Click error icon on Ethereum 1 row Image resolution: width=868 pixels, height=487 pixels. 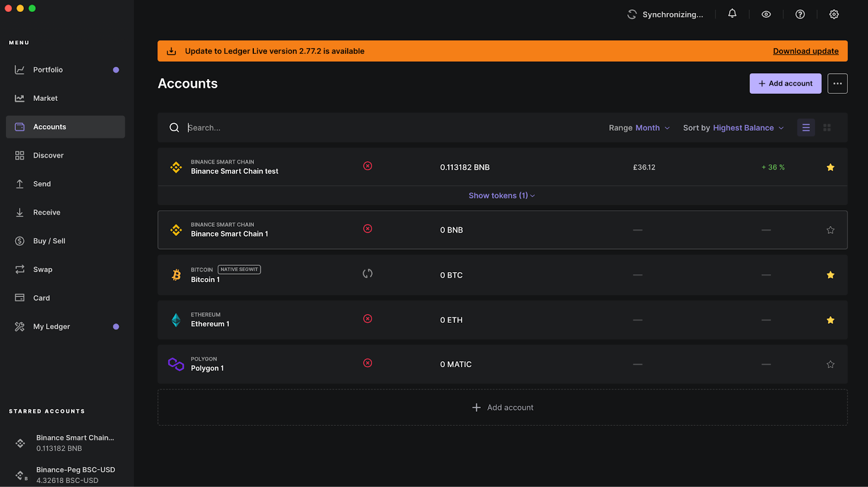367,319
